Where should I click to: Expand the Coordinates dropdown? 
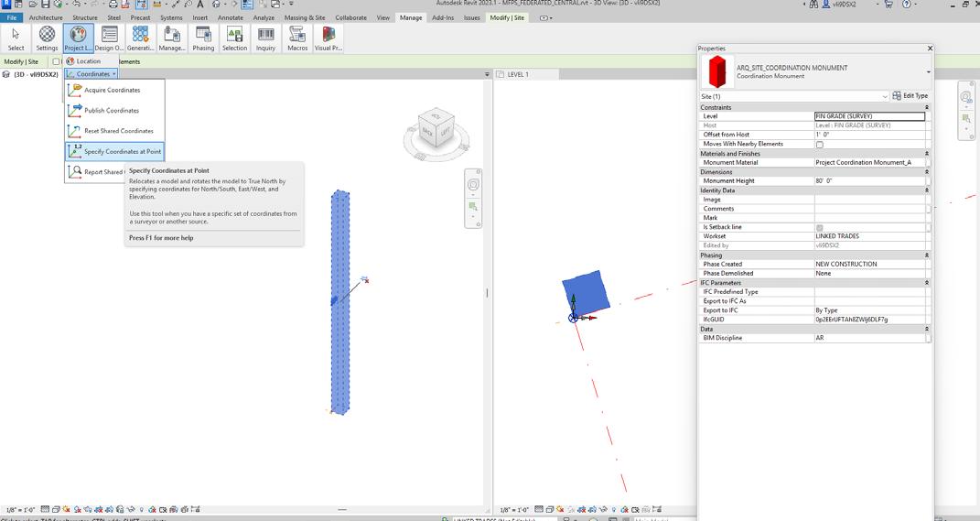pyautogui.click(x=92, y=74)
